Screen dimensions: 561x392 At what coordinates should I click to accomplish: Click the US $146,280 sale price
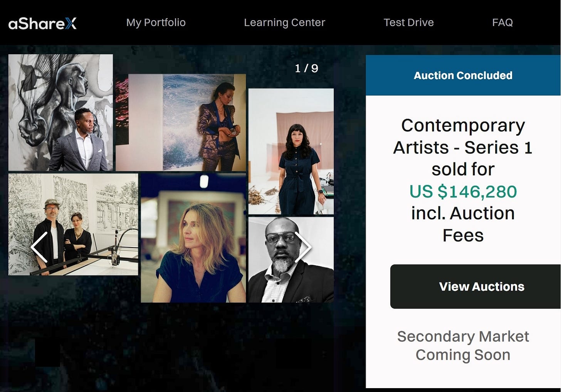click(463, 192)
